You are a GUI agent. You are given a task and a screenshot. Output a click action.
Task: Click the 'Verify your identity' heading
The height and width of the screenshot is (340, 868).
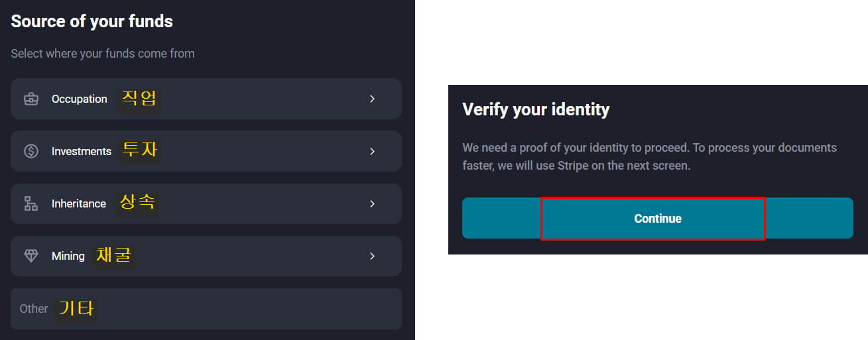[x=536, y=109]
